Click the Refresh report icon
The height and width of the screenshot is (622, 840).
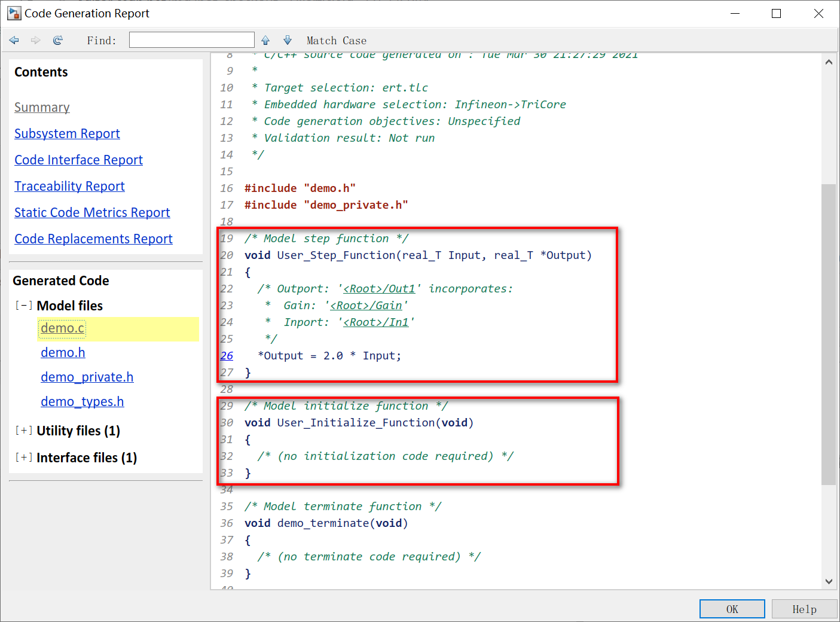(58, 40)
